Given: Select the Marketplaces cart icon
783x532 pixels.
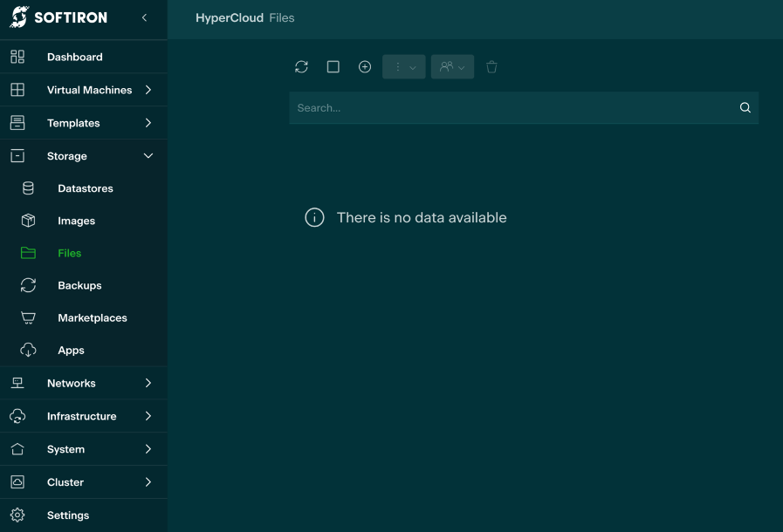Looking at the screenshot, I should point(28,317).
